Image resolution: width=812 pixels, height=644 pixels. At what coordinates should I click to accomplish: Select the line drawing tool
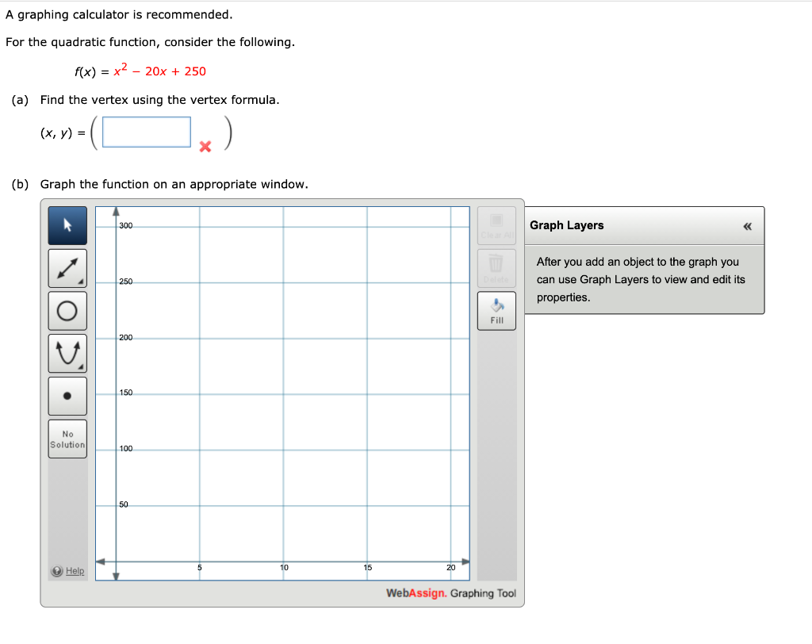(67, 268)
